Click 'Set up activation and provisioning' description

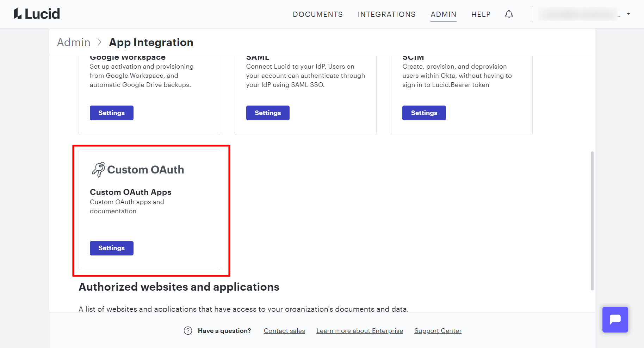click(x=142, y=76)
